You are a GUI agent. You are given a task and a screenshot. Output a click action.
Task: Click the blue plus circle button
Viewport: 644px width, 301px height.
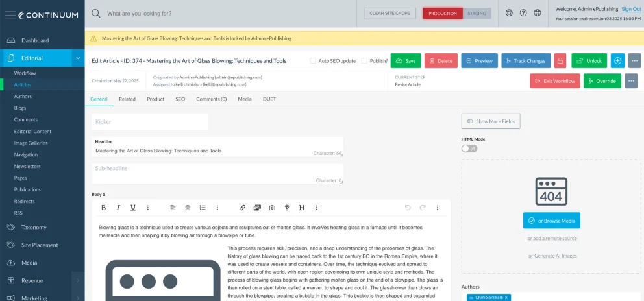[617, 61]
